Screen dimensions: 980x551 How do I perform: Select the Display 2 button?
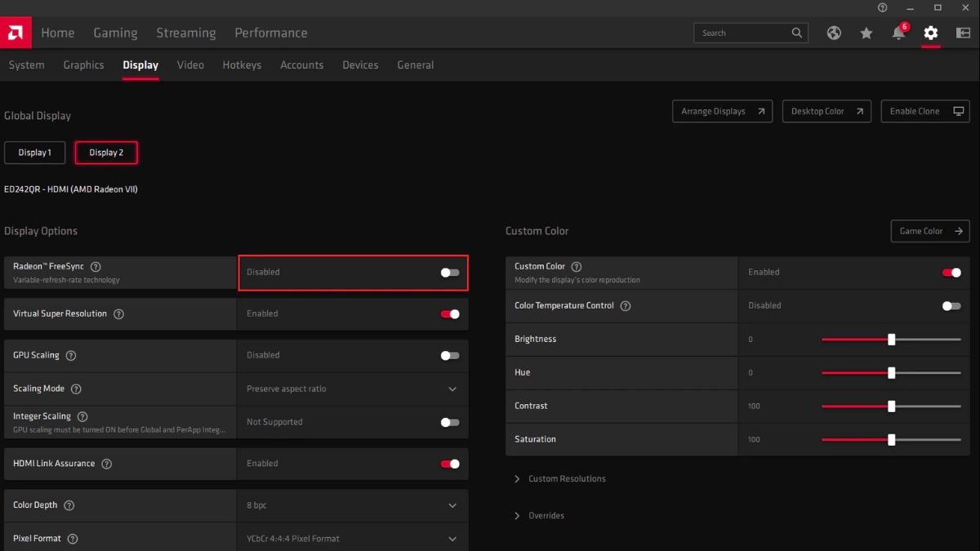pyautogui.click(x=106, y=153)
